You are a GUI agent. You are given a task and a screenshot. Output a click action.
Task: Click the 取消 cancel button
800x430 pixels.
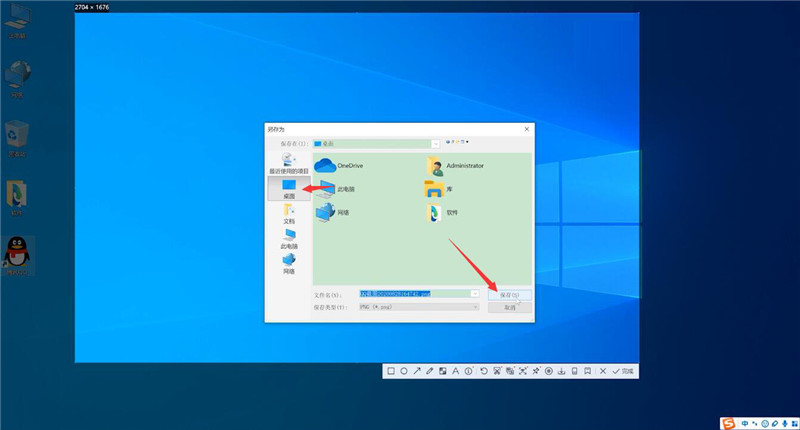pos(510,308)
